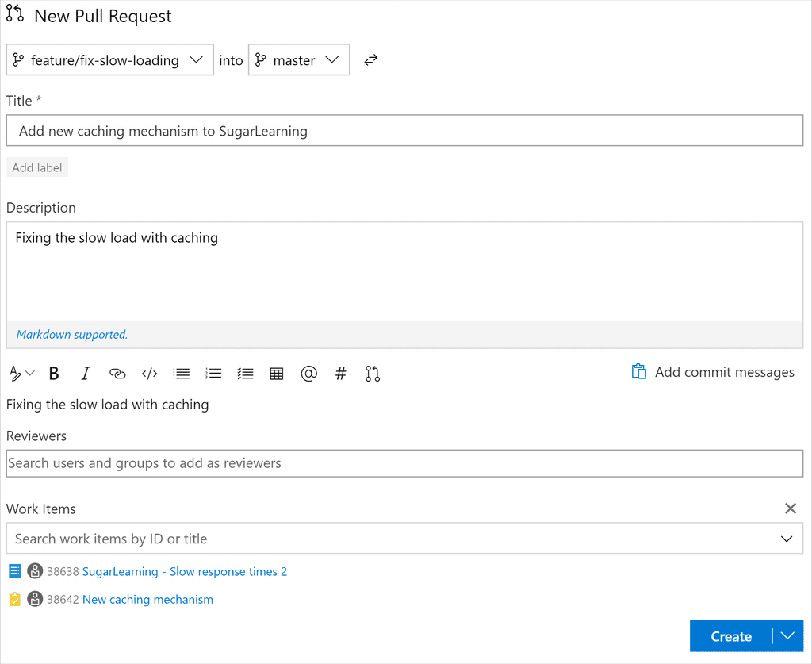Insert a task checklist into the description
The height and width of the screenshot is (664, 812).
(x=244, y=373)
